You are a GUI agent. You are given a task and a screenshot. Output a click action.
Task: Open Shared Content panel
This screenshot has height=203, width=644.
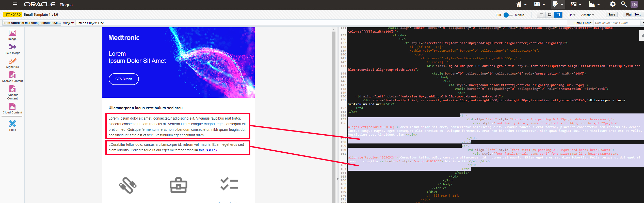click(12, 77)
